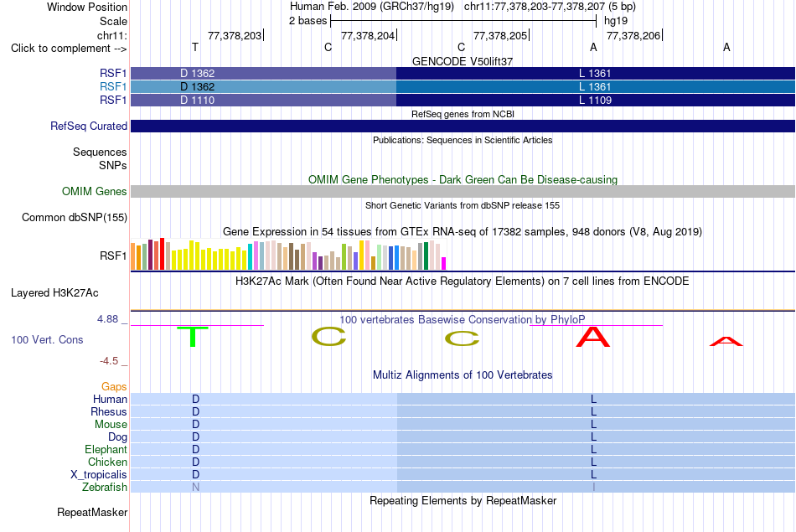
Task: Click the dark blue RefSeq Curated bar
Action: coord(463,126)
